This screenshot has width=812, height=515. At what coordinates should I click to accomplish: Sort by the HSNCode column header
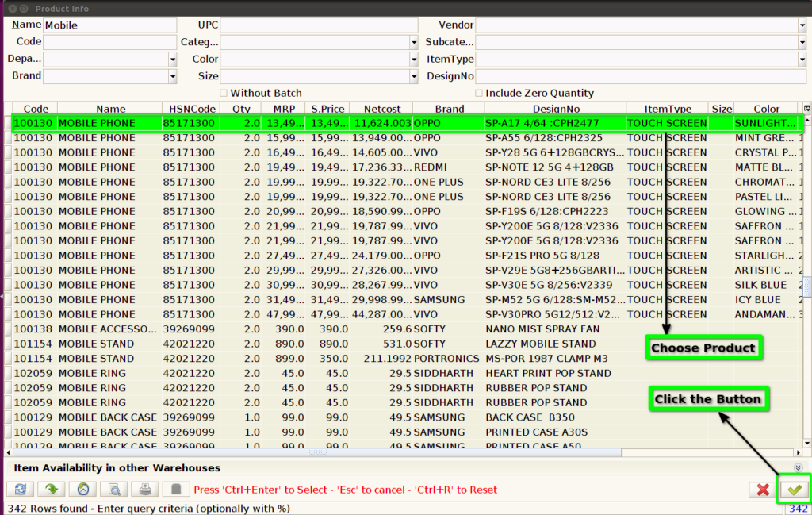coord(192,108)
